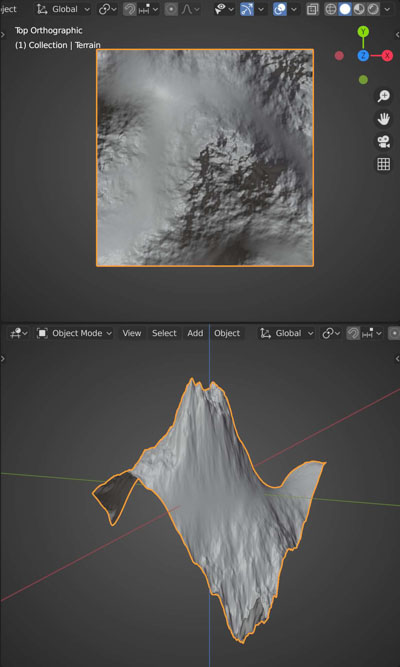Open the Select menu in bottom viewport
Viewport: 400px width, 667px height.
(164, 333)
